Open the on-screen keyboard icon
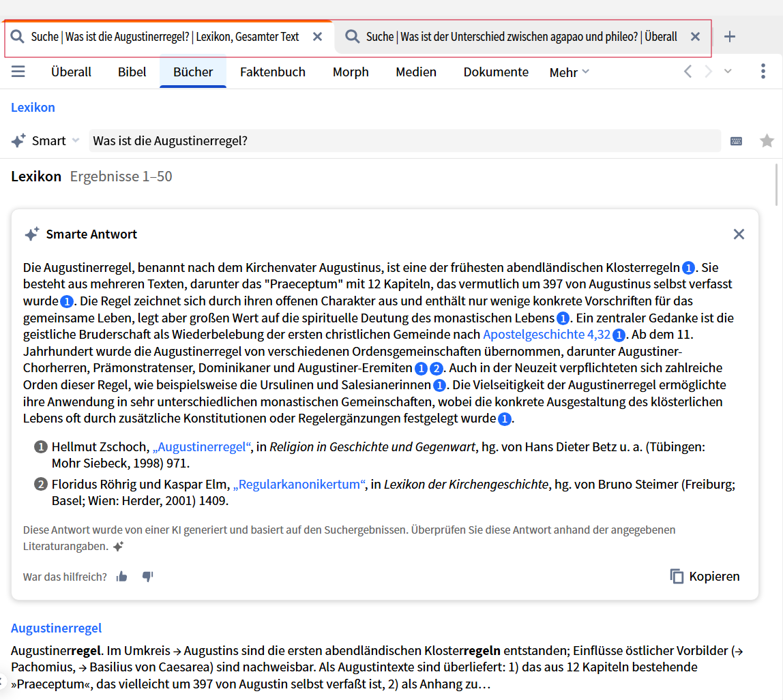783x700 pixels. (736, 141)
